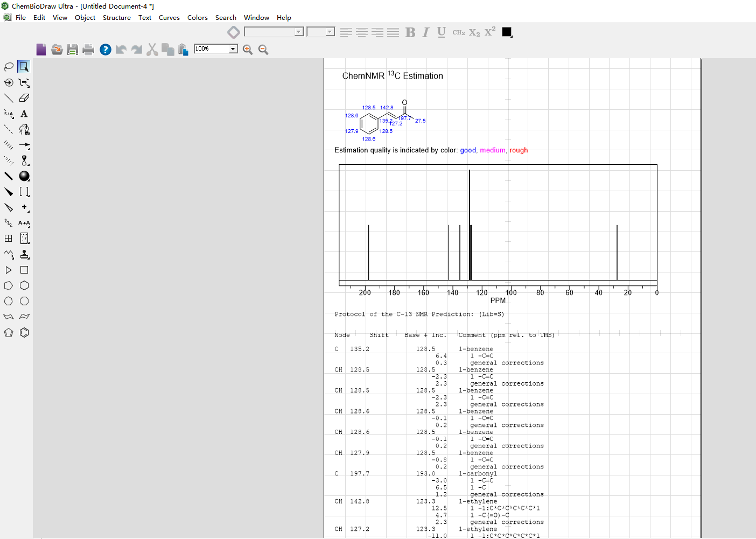This screenshot has width=756, height=539.
Task: Choose the Structure Perspective tool
Action: click(x=9, y=82)
